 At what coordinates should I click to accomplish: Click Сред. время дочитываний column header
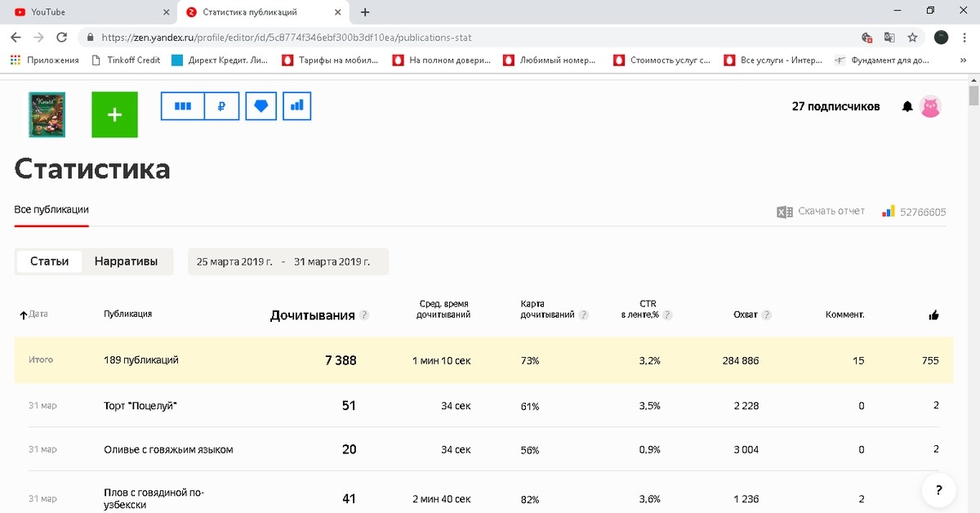[x=443, y=309]
